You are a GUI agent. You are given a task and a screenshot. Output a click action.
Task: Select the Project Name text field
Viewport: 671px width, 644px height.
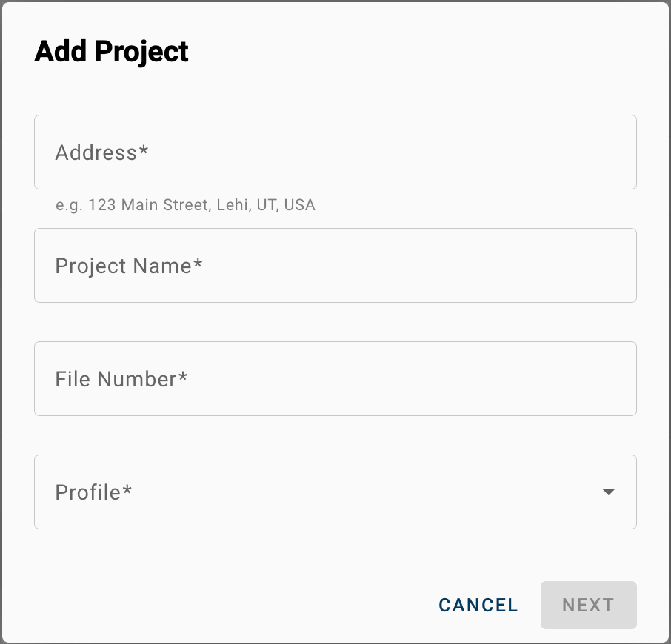335,265
